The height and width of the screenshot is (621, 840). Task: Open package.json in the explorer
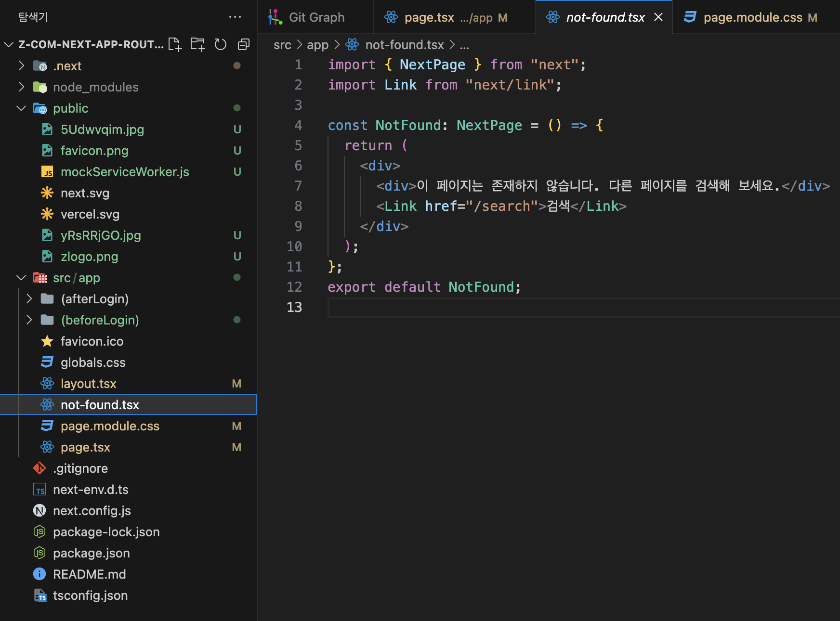91,553
